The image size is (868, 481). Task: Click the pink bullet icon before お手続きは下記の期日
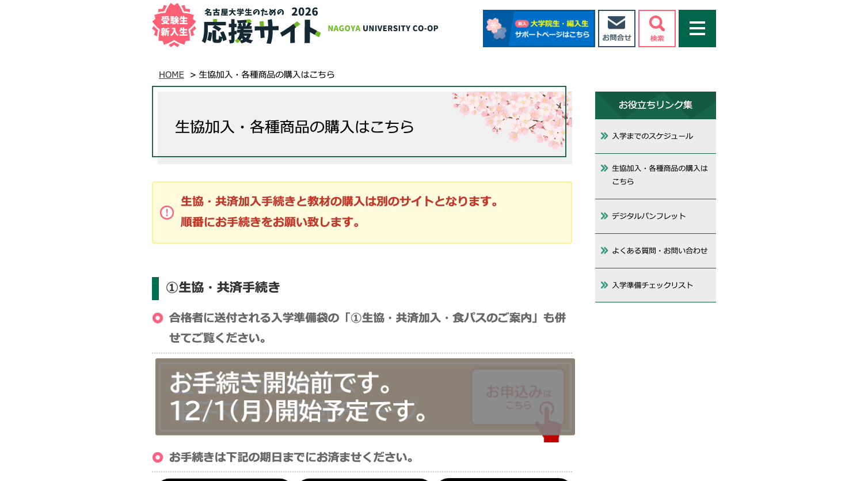click(x=158, y=457)
